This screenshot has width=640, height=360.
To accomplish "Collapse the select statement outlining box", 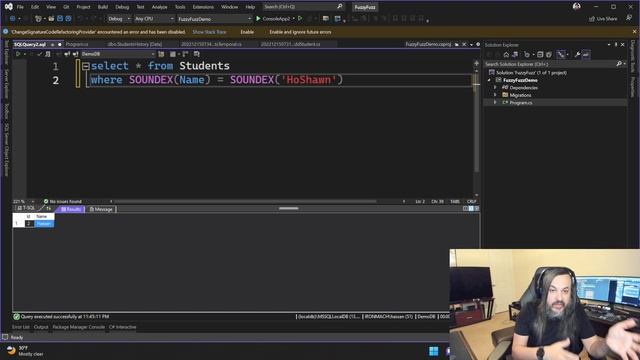I will tap(86, 66).
